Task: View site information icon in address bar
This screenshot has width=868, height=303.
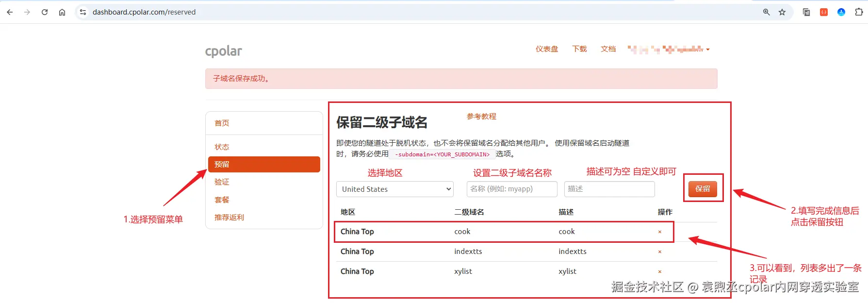Action: [83, 12]
